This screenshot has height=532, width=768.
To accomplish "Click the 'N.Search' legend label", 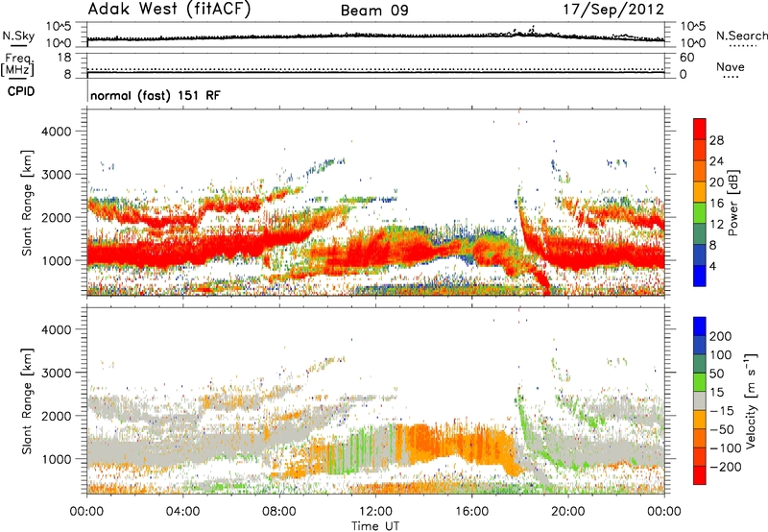I will tap(741, 36).
